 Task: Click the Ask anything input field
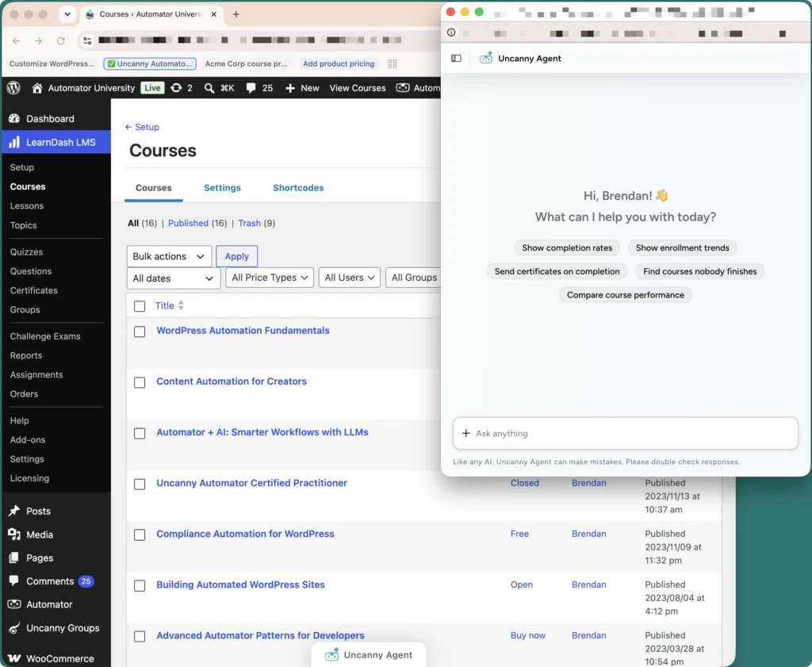[x=625, y=434]
